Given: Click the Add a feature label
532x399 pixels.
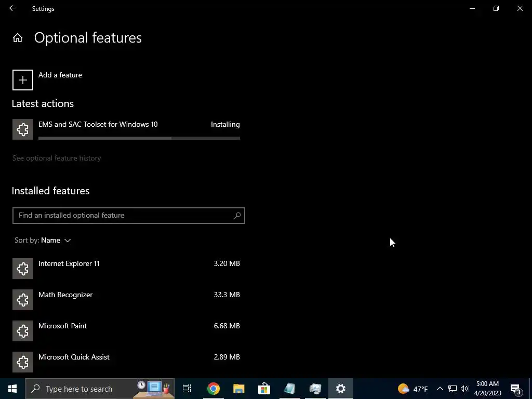Looking at the screenshot, I should [x=60, y=75].
